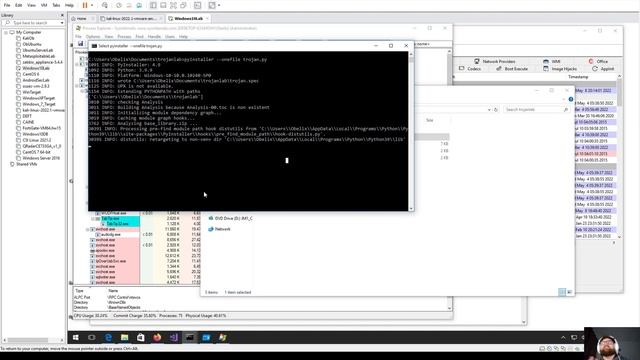640x360 pixels.
Task: Open Microsoft Store from the taskbar
Action: pos(141,337)
